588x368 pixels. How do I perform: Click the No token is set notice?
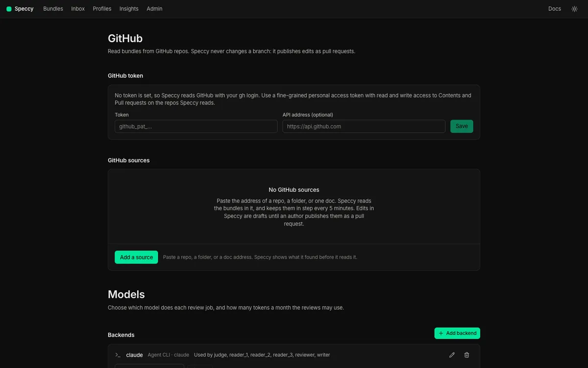(x=293, y=99)
